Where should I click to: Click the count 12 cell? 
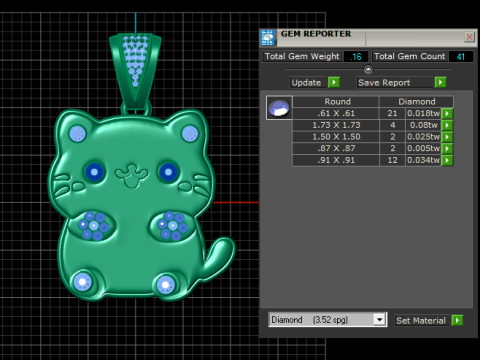point(392,160)
